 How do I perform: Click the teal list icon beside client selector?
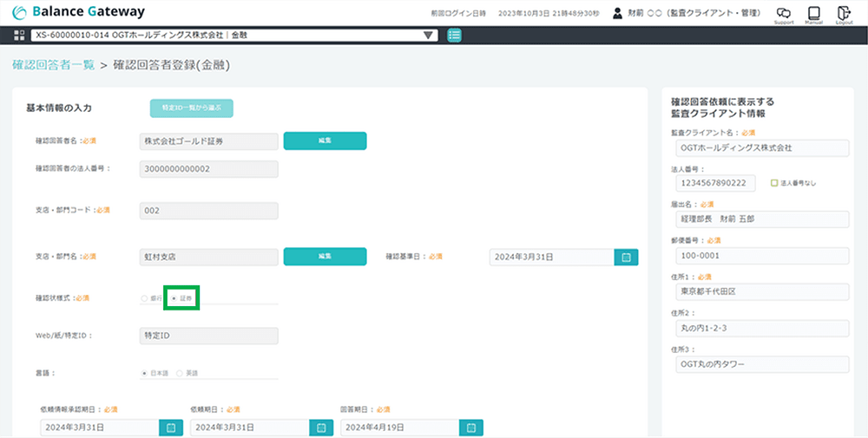click(455, 36)
